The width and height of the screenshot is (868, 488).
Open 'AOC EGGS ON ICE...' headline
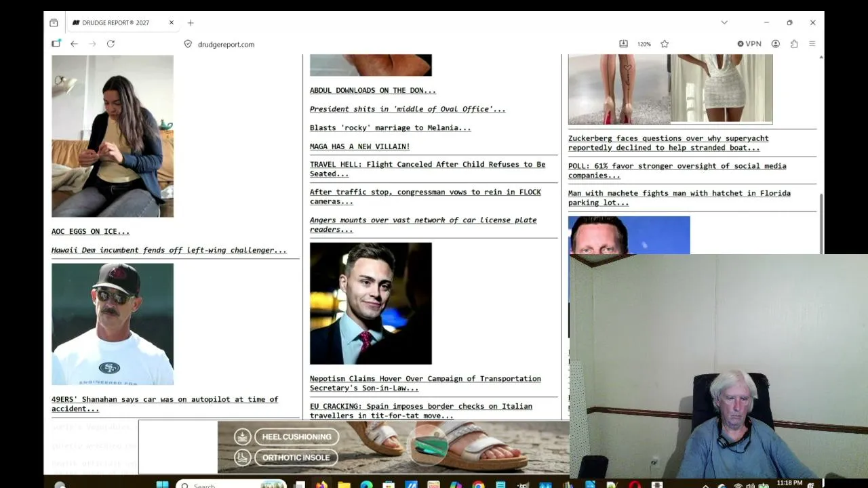(90, 231)
